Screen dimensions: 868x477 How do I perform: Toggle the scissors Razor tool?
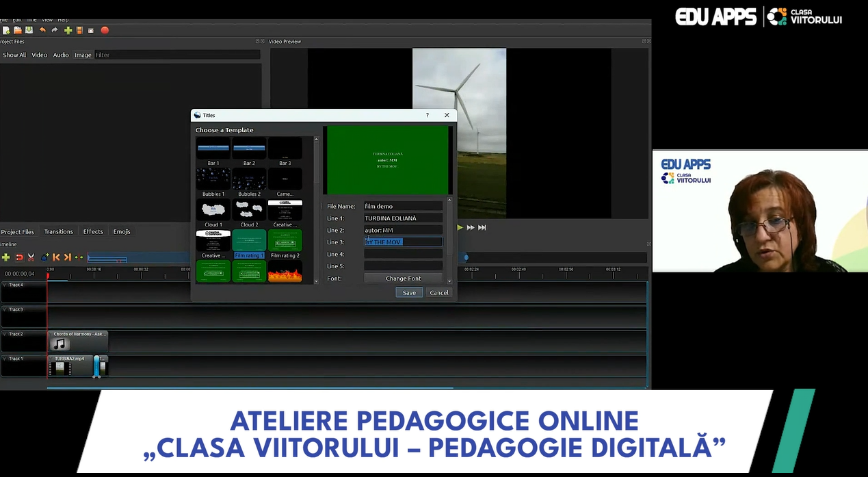pyautogui.click(x=31, y=257)
